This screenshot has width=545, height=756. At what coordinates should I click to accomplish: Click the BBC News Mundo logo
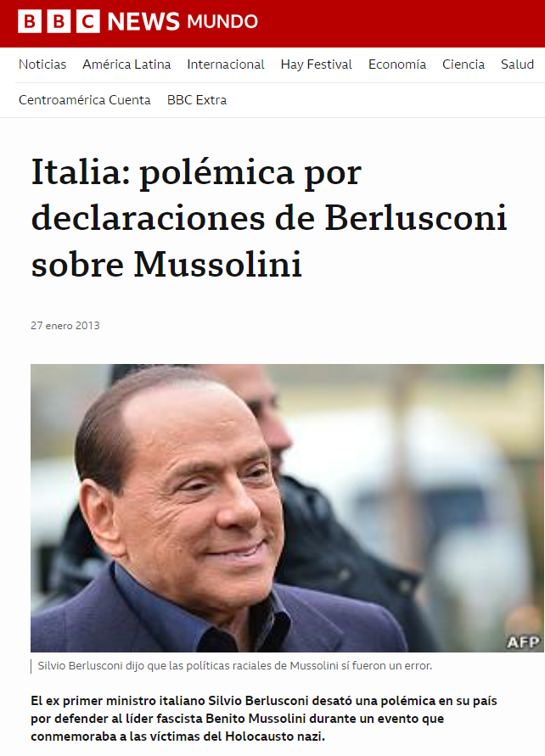138,22
